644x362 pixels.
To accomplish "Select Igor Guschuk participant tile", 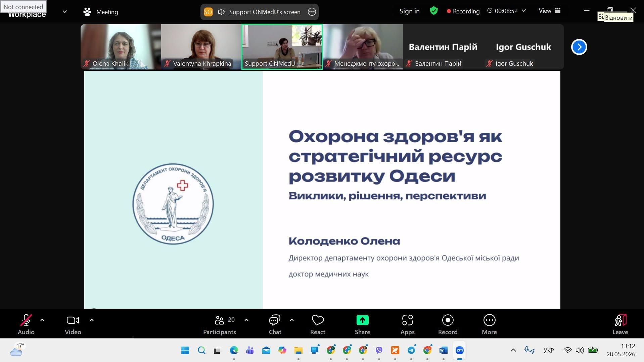I will [x=524, y=47].
